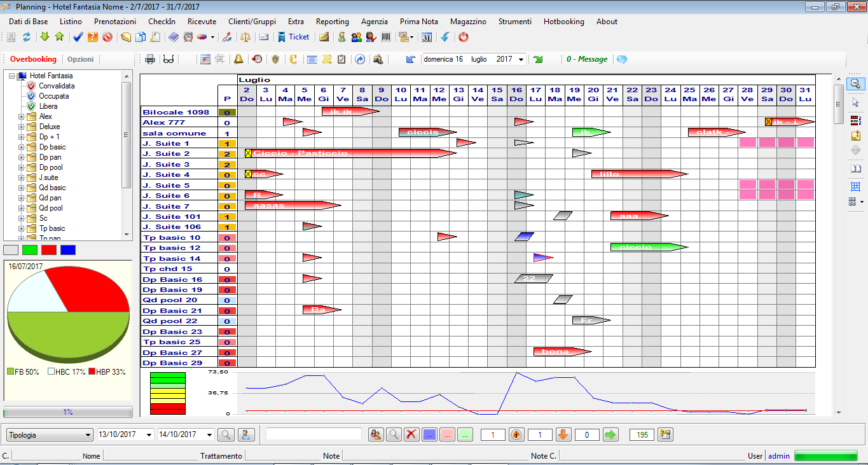Open the domenica 16 luglio 2017 date picker
The width and height of the screenshot is (868, 465).
click(x=521, y=59)
